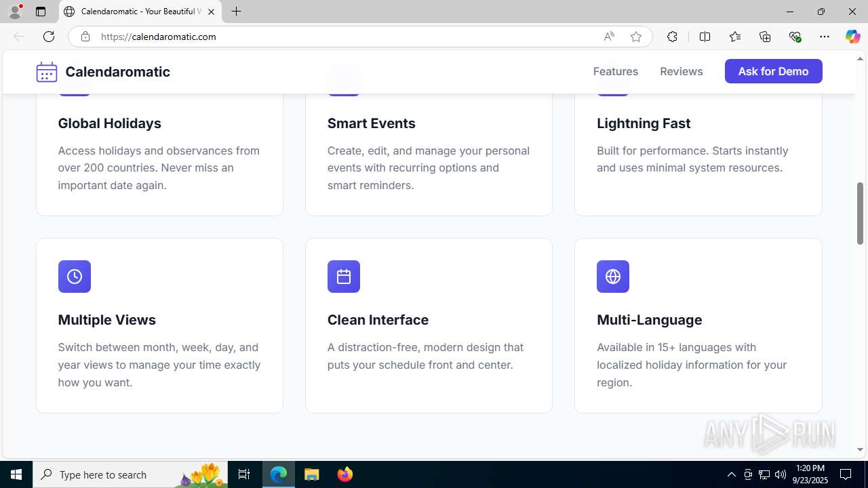Click text 'Access holidays and observances from'
Image resolution: width=868 pixels, height=488 pixels.
[159, 150]
